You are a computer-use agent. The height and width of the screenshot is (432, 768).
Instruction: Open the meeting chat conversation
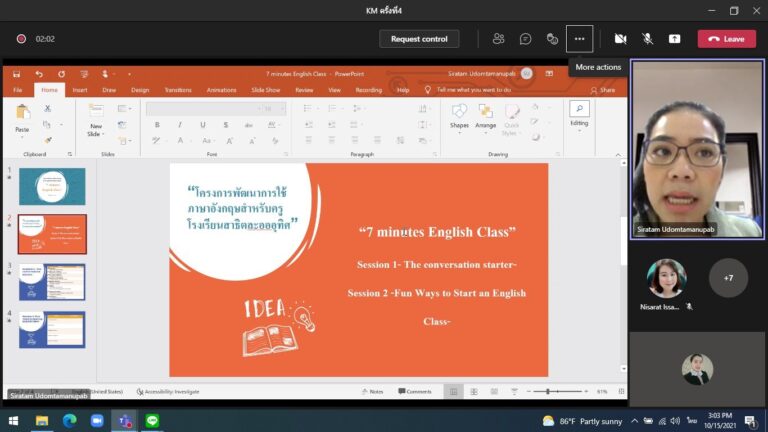525,39
